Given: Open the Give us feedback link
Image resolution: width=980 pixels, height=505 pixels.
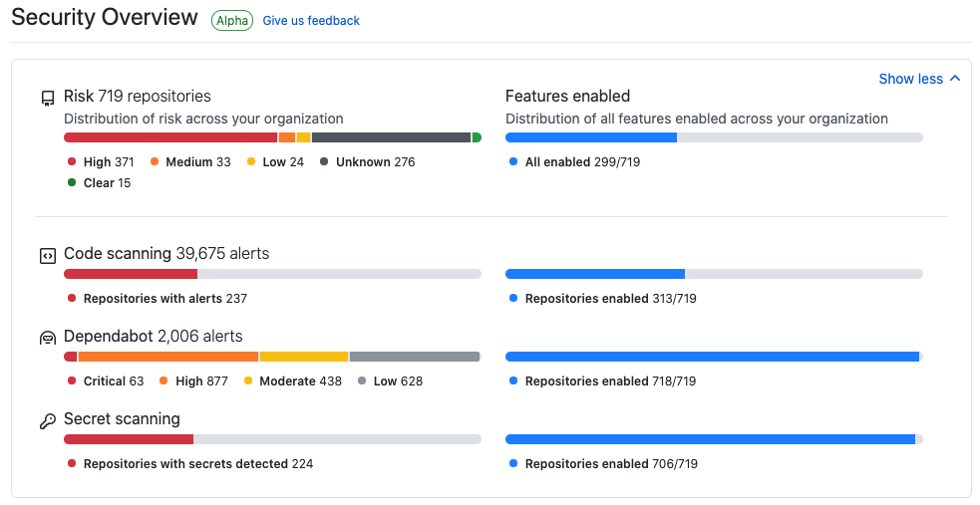Looking at the screenshot, I should pos(311,21).
